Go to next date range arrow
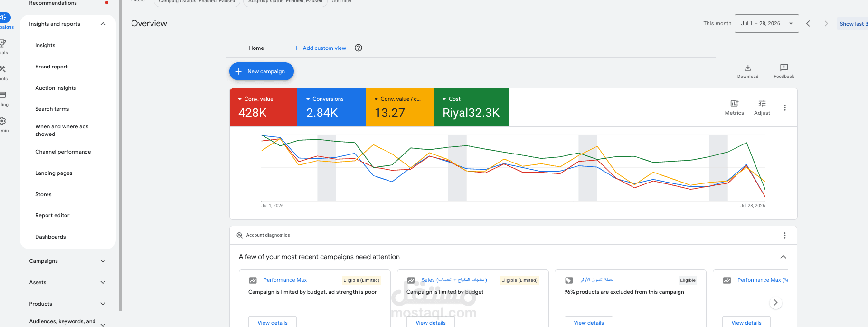This screenshot has width=868, height=327. tap(826, 23)
